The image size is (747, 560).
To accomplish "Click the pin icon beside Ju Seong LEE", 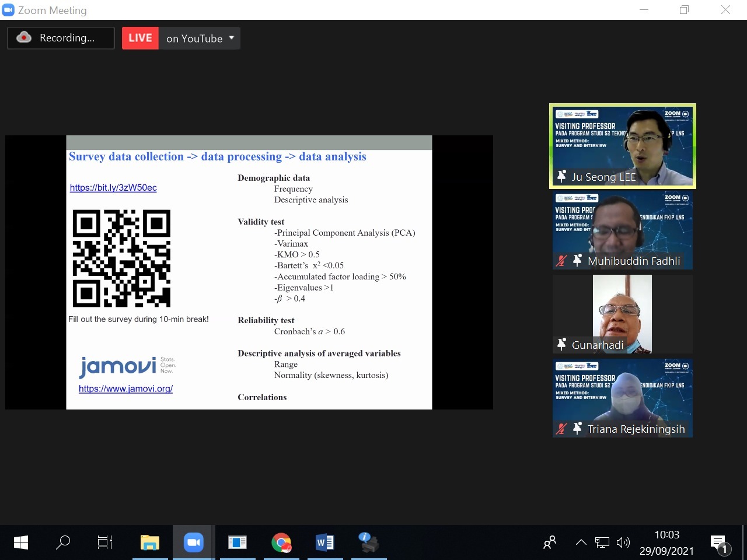I will 561,176.
